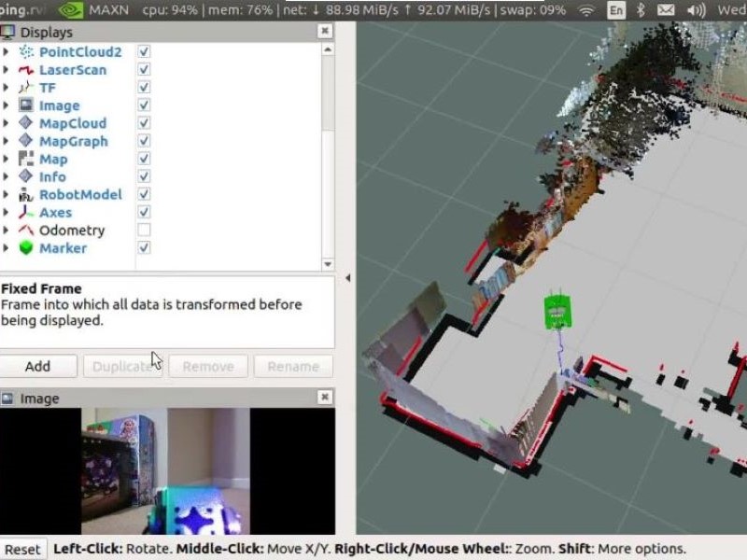This screenshot has width=747, height=560.
Task: Click the RobotModel display icon
Action: 26,195
